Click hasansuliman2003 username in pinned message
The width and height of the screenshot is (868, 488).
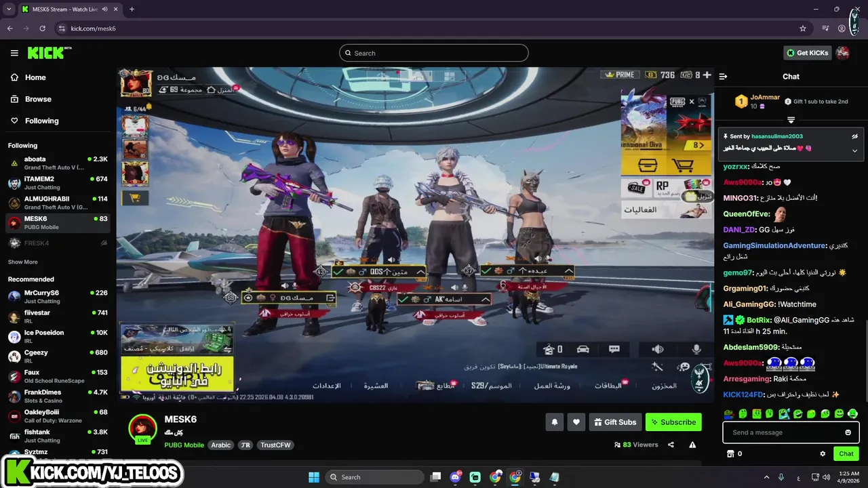[x=777, y=136]
